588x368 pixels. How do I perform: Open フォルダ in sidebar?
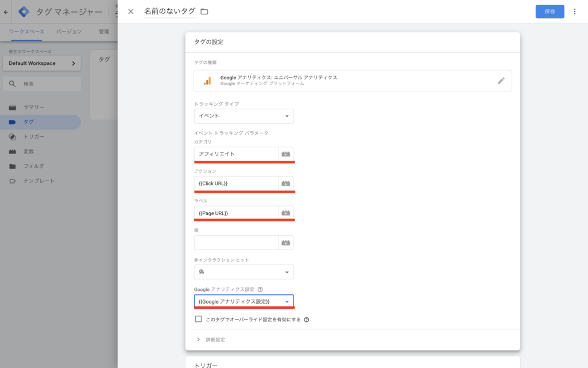[x=41, y=166]
